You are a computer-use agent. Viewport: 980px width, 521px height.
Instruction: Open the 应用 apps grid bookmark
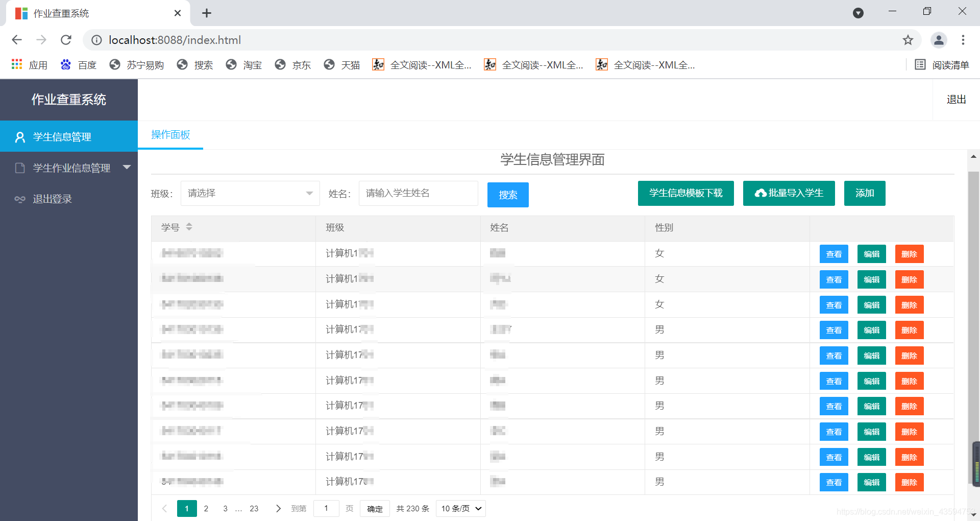pos(30,65)
